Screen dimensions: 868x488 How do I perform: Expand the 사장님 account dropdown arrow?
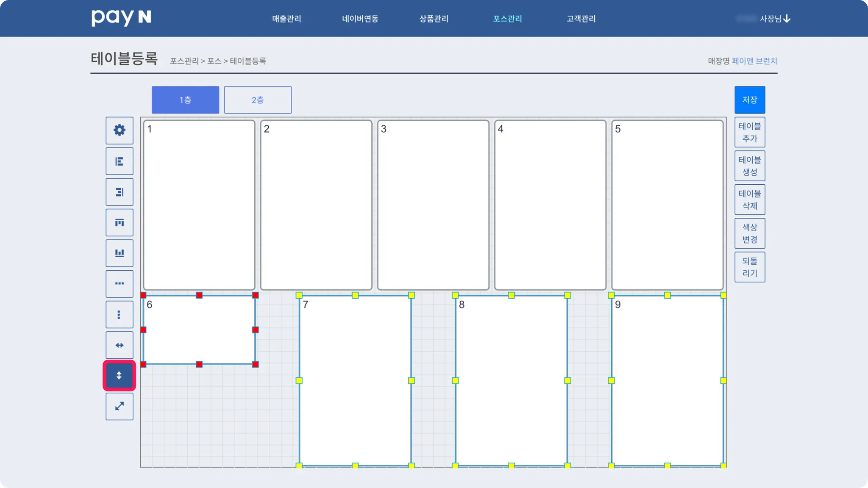(787, 19)
